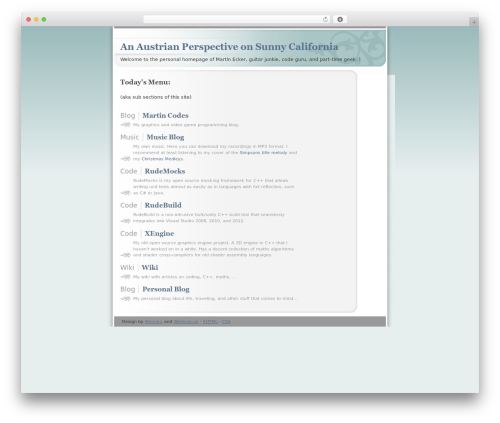Image resolution: width=500 pixels, height=423 pixels.
Task: Open the Personal Blog link
Action: click(166, 289)
